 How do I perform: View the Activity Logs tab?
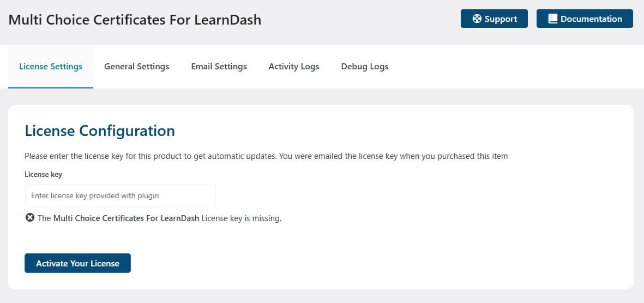pos(294,67)
